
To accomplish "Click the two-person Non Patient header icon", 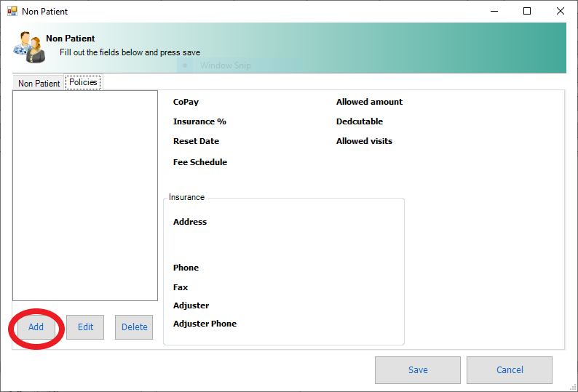I will [28, 47].
